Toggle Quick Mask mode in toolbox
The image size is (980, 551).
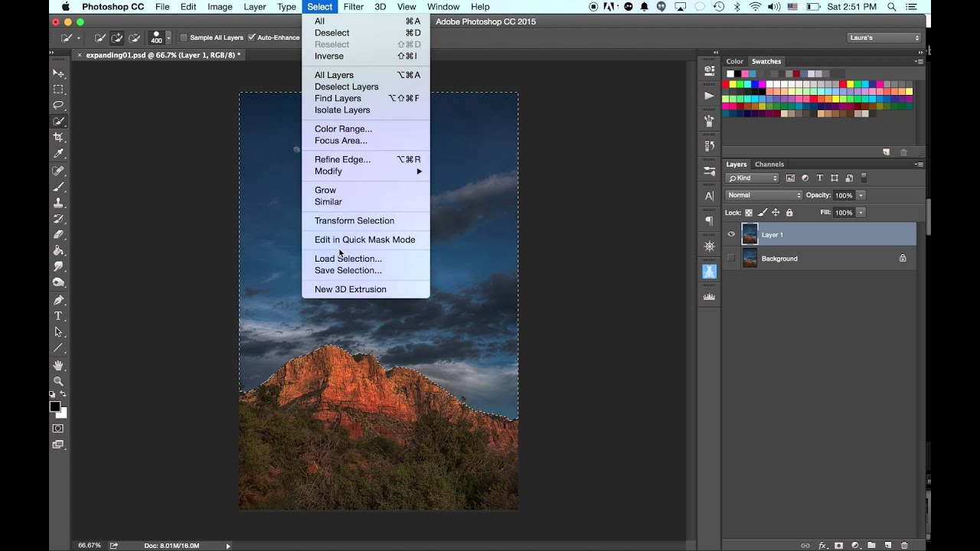click(x=58, y=429)
